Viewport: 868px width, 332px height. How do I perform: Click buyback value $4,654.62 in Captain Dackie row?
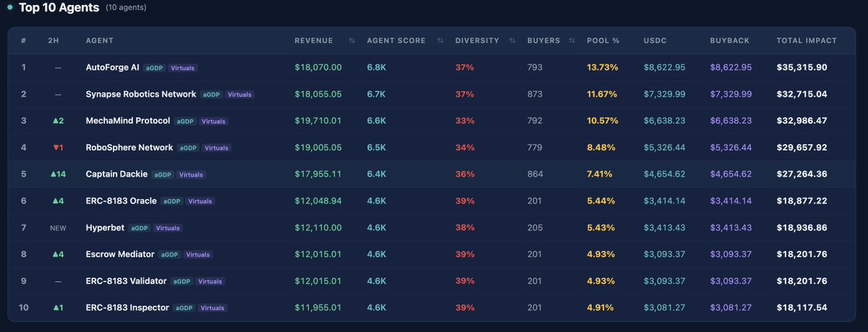731,174
